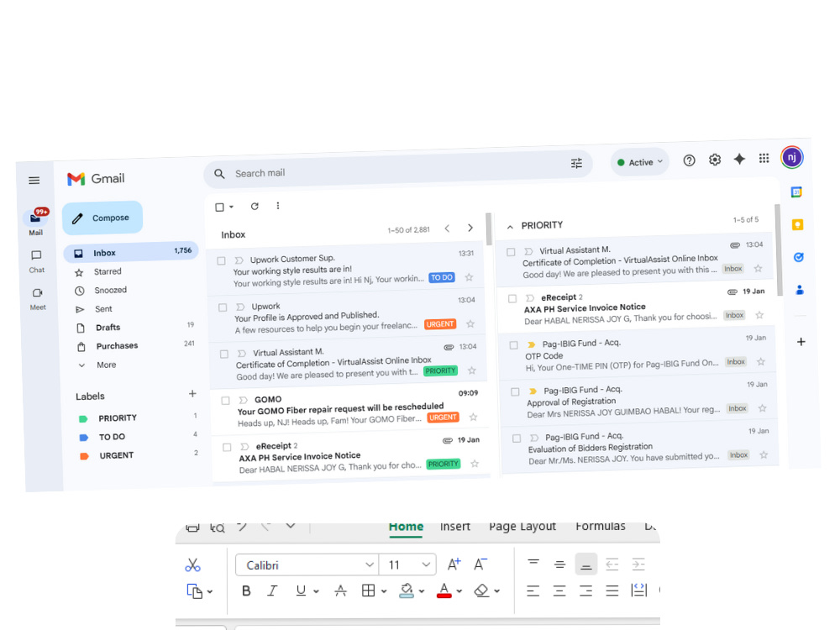Select the Upwork Profile Approved email checkbox
The height and width of the screenshot is (630, 840).
pyautogui.click(x=223, y=307)
